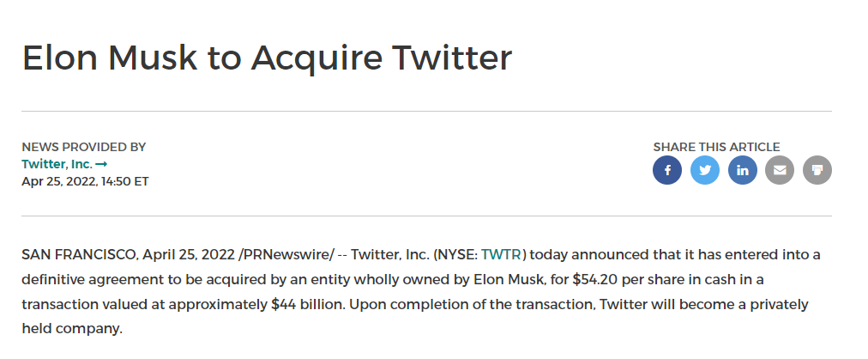The image size is (868, 359).
Task: Share the article on LinkedIn
Action: point(742,170)
